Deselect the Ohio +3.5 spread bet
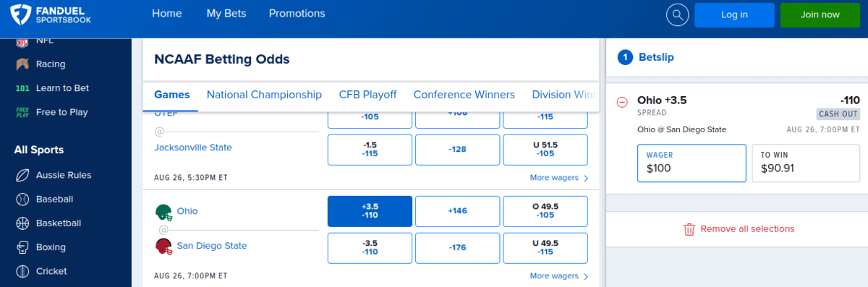Viewport: 868px width, 287px height. [x=370, y=211]
